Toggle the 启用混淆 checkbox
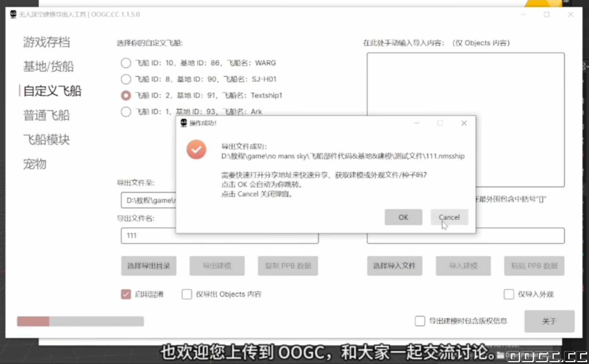 pyautogui.click(x=126, y=294)
